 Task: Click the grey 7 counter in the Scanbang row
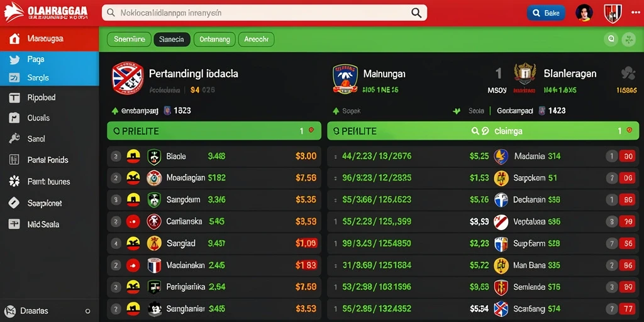[x=611, y=309]
